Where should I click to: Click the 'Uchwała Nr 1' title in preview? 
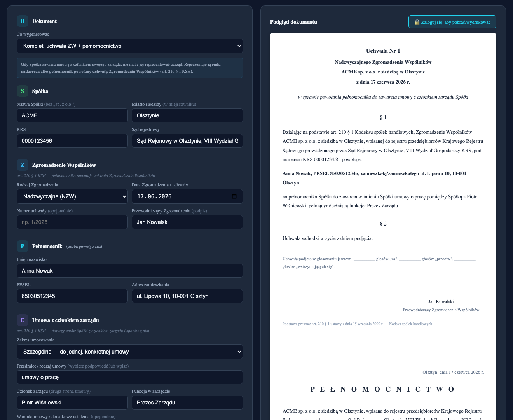tap(383, 51)
